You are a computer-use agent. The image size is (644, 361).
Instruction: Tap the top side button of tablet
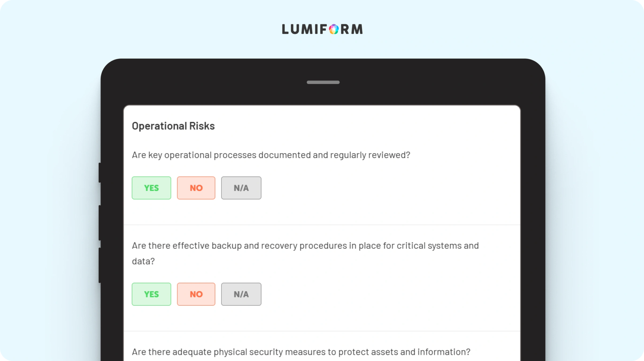tap(100, 172)
